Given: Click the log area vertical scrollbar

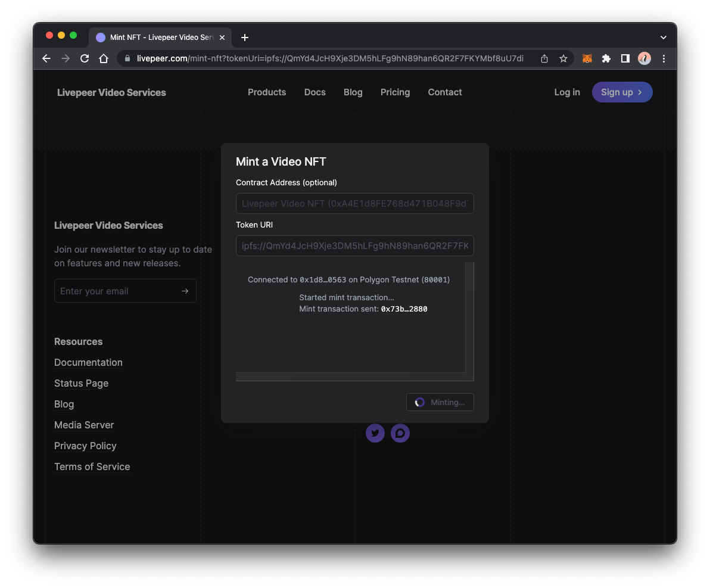Looking at the screenshot, I should (469, 317).
